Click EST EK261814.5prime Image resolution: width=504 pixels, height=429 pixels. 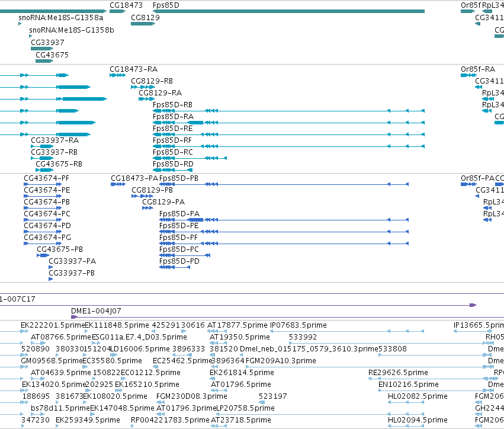click(x=242, y=372)
